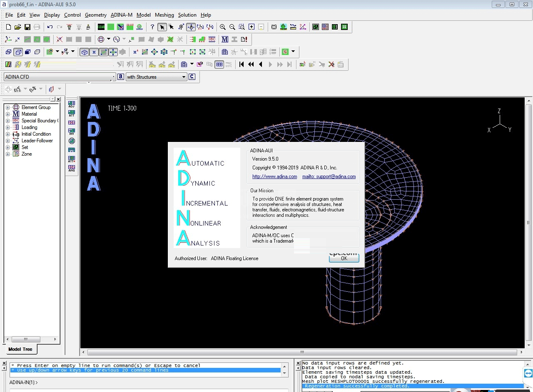533x392 pixels.
Task: Expand the Initial Condition tree node
Action: coord(7,134)
